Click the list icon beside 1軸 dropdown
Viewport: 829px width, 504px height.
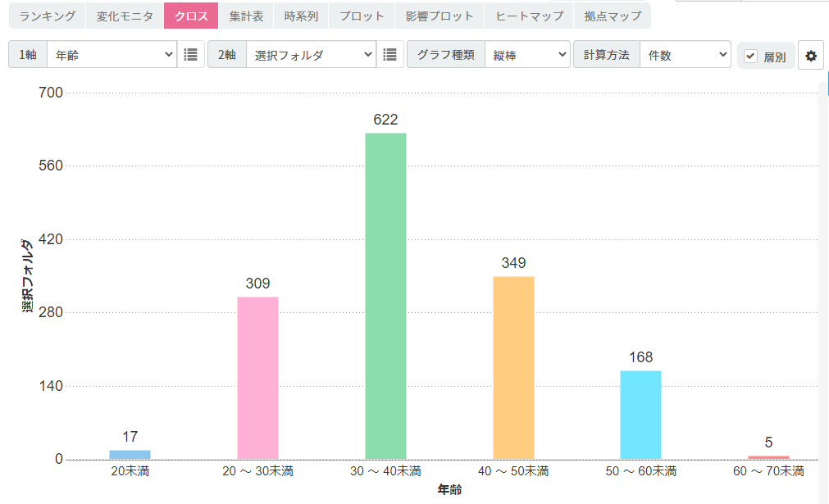click(191, 55)
